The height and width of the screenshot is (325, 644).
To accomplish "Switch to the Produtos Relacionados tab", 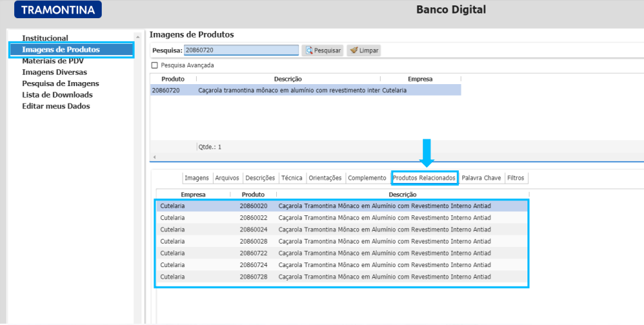I will point(424,178).
